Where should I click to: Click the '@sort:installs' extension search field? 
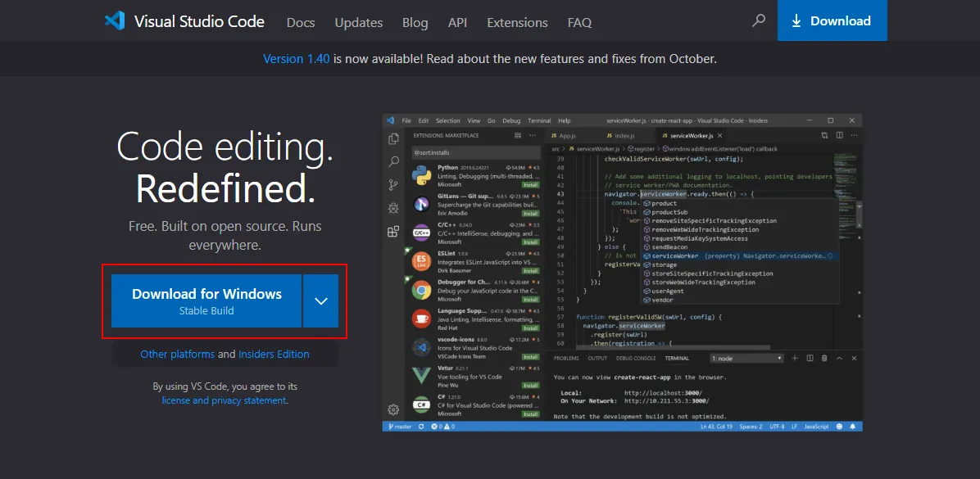(476, 151)
